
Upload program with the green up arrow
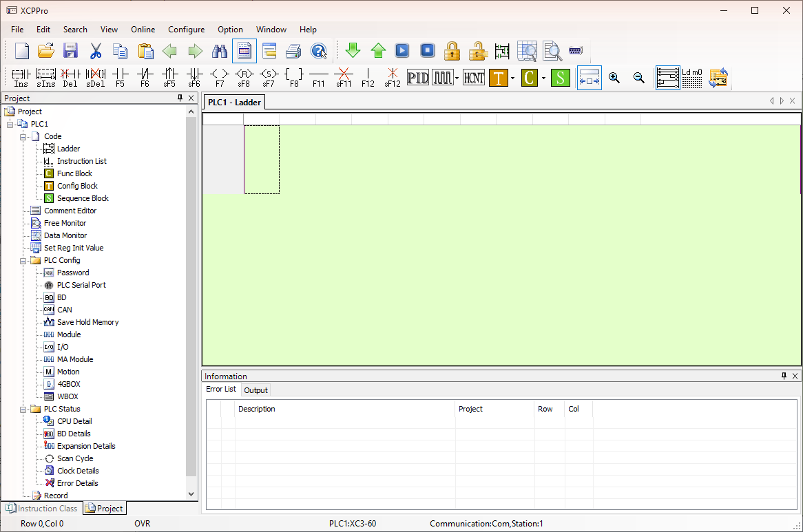[x=378, y=51]
